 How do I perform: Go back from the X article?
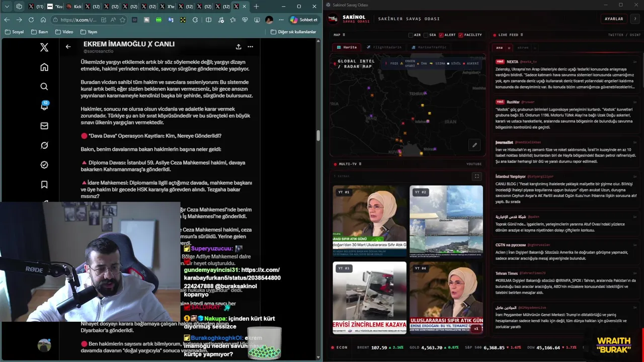[x=68, y=47]
